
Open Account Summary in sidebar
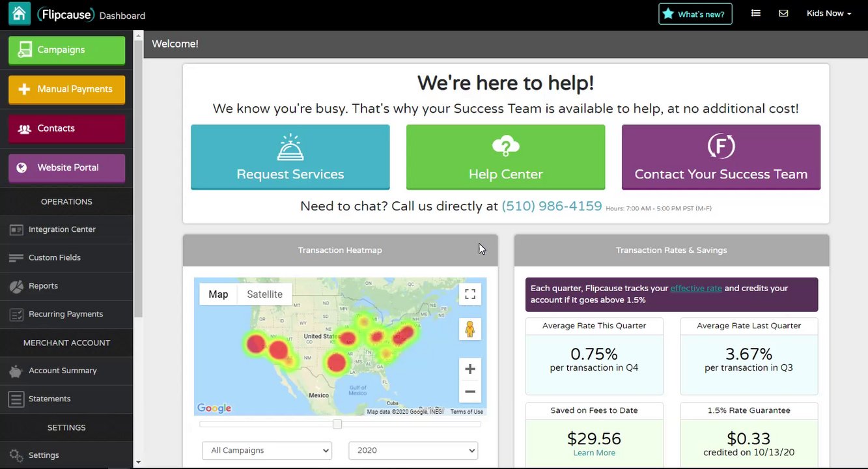coord(66,371)
